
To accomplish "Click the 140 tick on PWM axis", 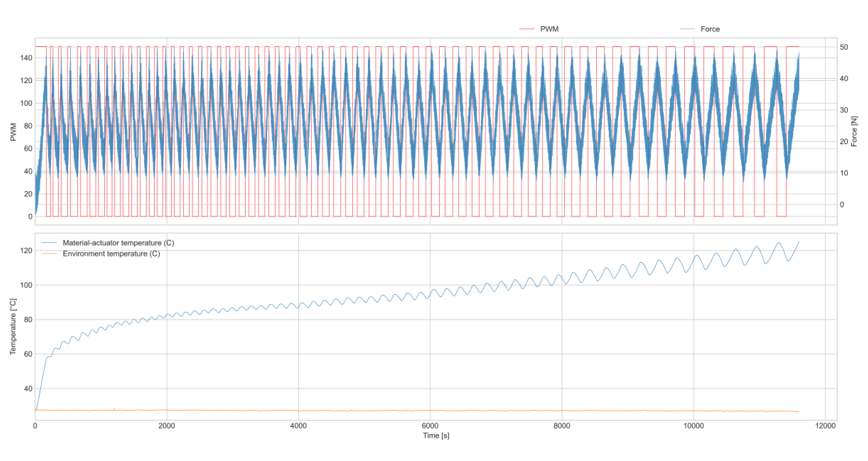I will (26, 58).
